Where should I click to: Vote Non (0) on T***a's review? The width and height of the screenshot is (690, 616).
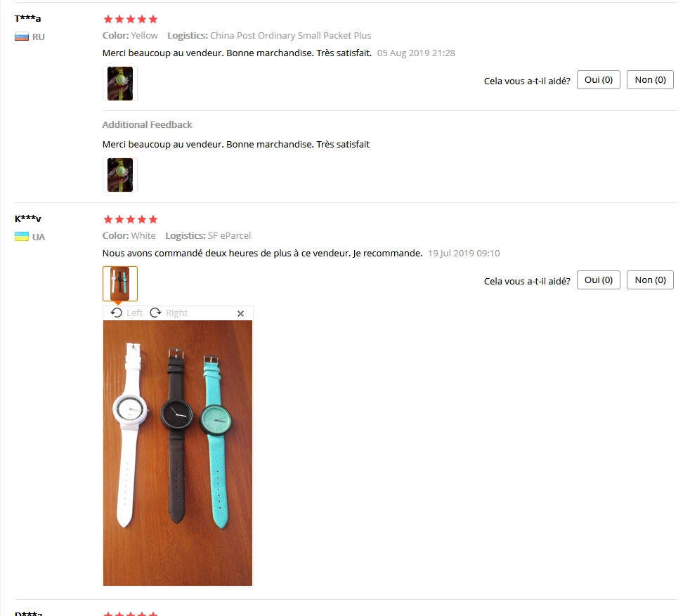tap(650, 79)
